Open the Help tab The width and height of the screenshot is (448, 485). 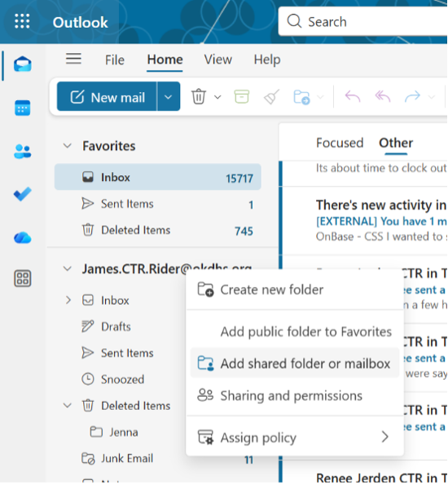tap(267, 60)
